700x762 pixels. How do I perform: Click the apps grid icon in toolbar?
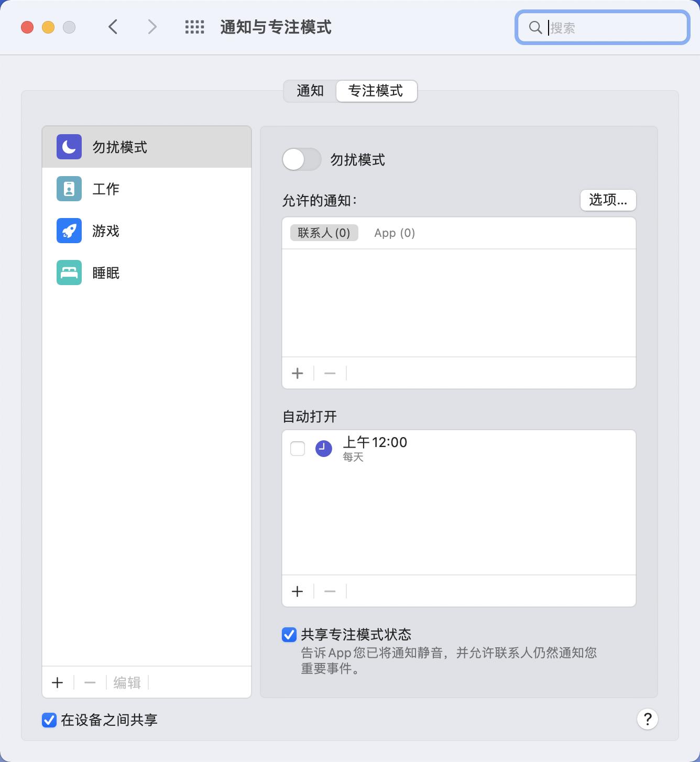[x=193, y=27]
